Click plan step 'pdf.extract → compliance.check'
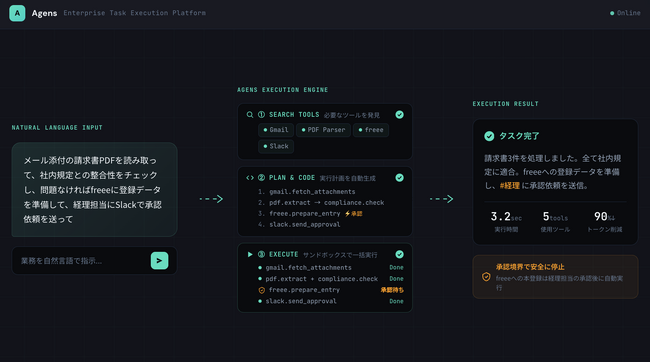 click(x=326, y=203)
